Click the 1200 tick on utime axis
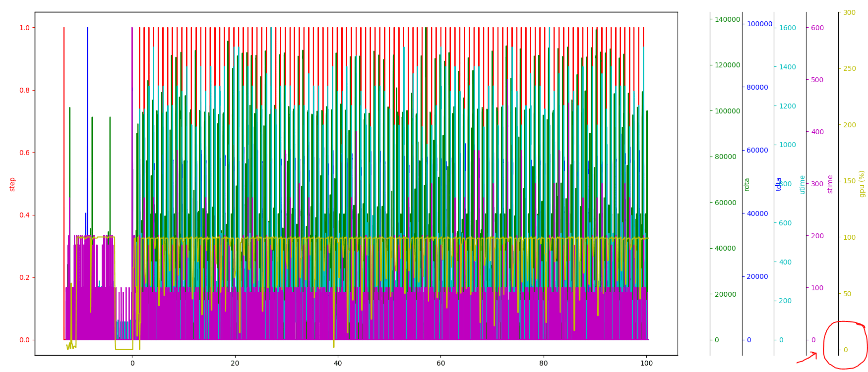Image resolution: width=868 pixels, height=372 pixels. click(788, 106)
